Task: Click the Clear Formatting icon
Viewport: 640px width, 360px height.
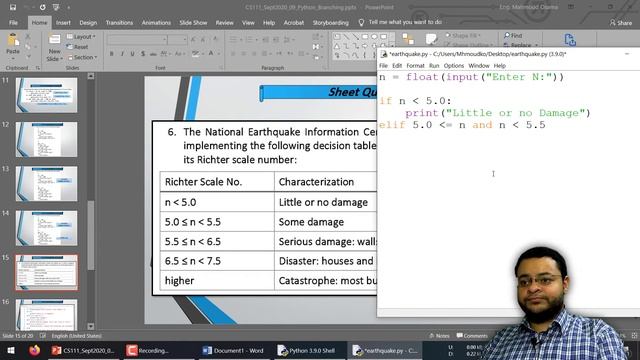Action: click(x=215, y=40)
